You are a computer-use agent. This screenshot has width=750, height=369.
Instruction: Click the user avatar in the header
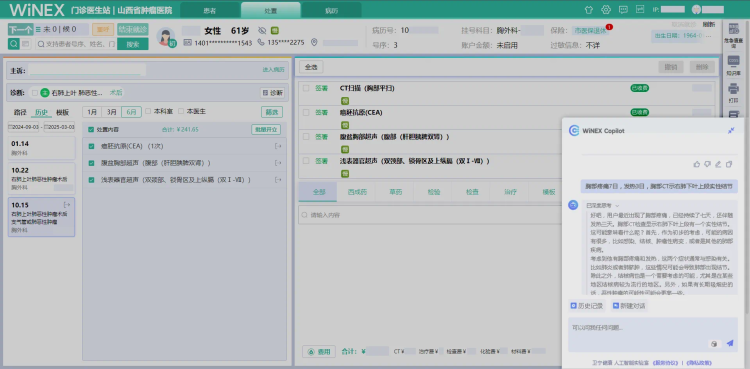(696, 10)
